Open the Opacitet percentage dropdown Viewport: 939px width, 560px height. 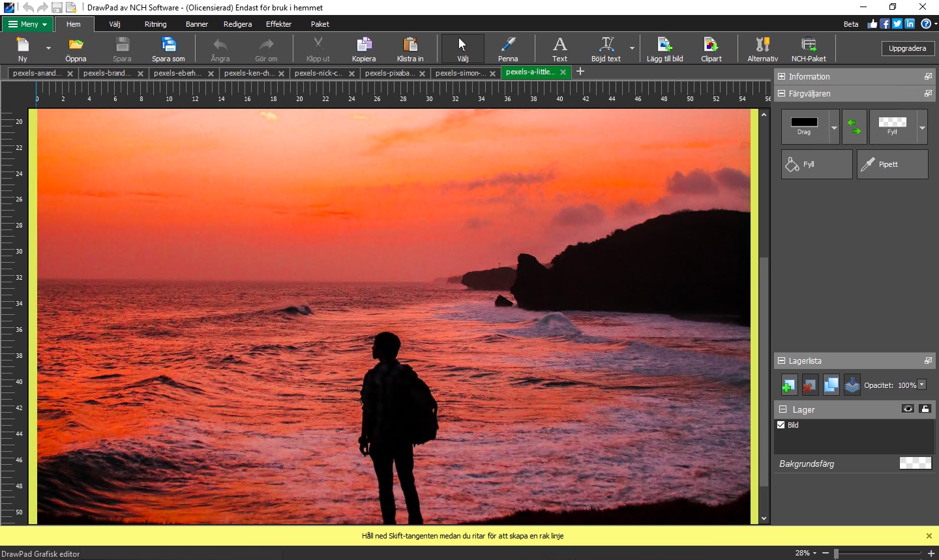coord(921,385)
